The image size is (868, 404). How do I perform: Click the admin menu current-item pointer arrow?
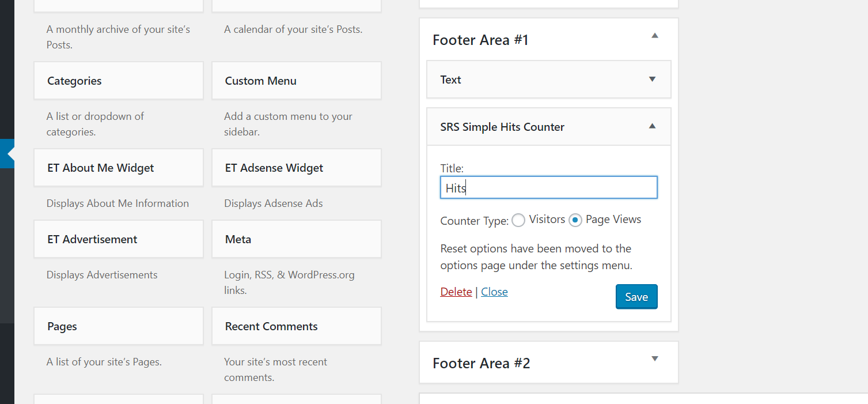(11, 153)
